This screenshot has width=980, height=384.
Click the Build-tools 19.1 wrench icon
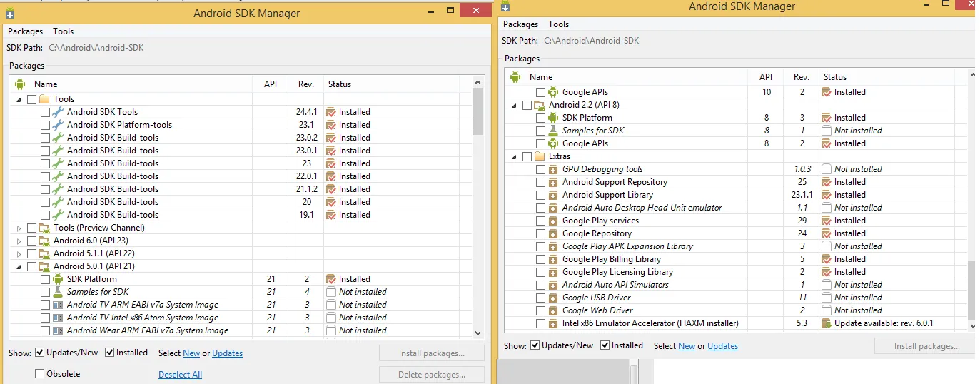[x=58, y=215]
